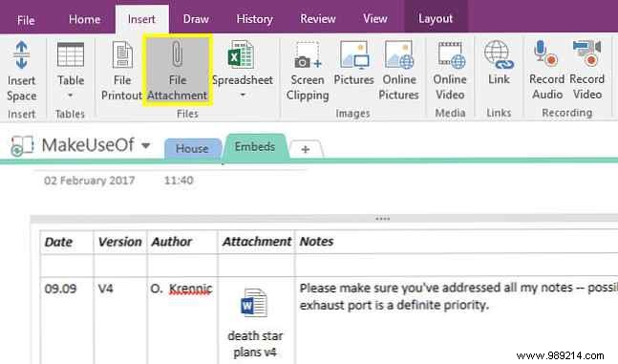Expand the Spreadsheet dropdown arrow

point(243,95)
